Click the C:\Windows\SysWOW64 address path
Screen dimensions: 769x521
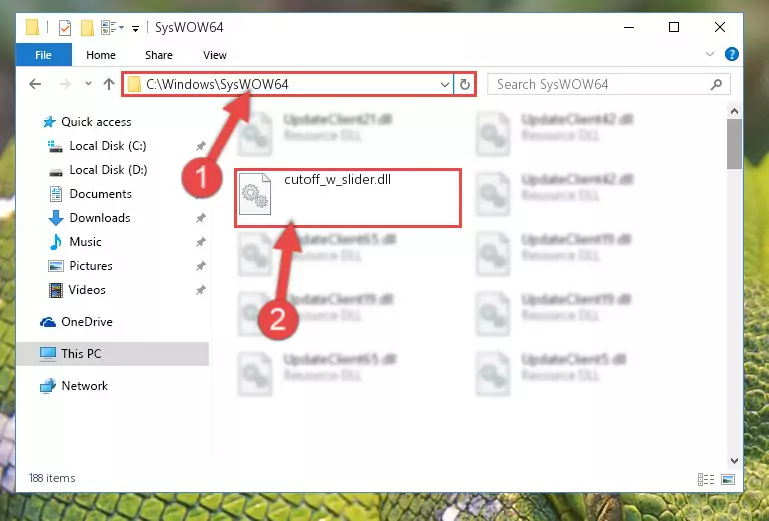(217, 84)
